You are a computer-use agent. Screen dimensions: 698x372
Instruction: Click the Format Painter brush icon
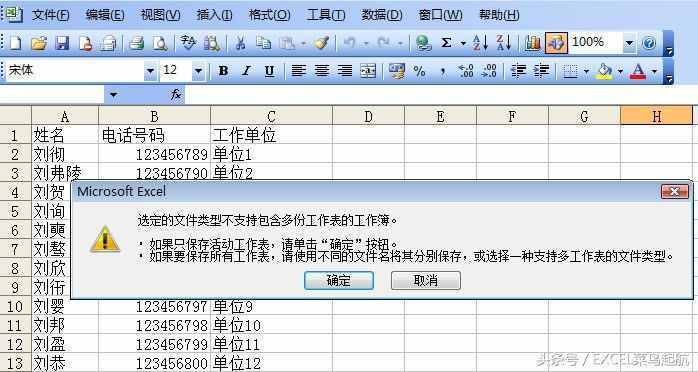pos(321,43)
